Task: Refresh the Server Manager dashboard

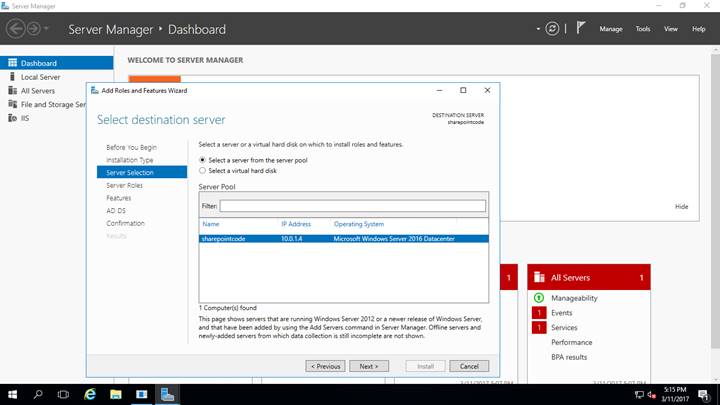Action: (552, 29)
